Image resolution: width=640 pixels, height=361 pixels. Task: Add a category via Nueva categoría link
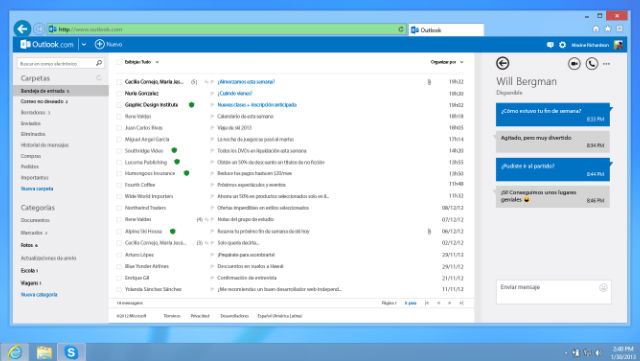coord(39,294)
